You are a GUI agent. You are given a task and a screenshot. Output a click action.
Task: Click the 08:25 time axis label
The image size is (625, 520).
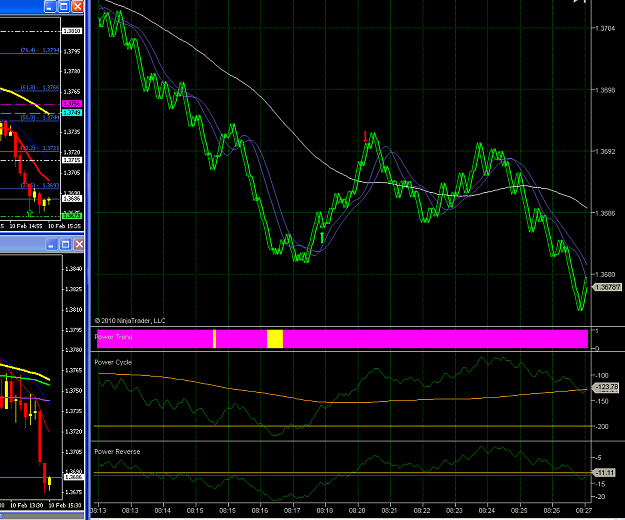tap(519, 510)
